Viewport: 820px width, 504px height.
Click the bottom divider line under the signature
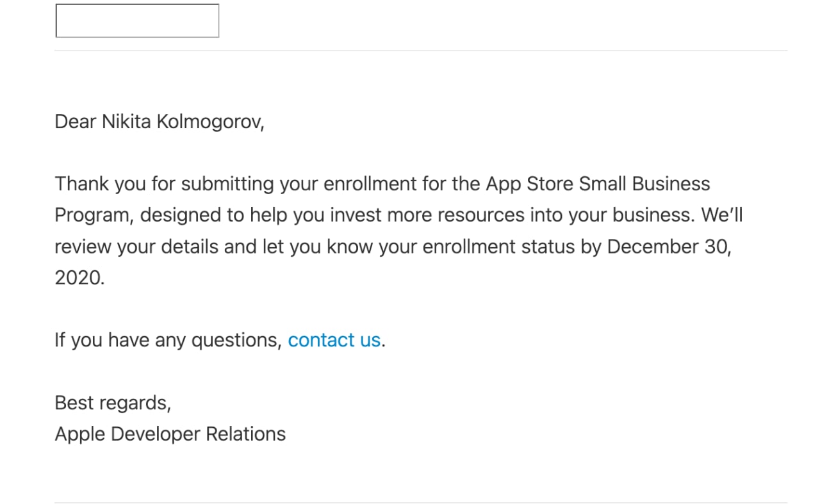click(x=421, y=502)
